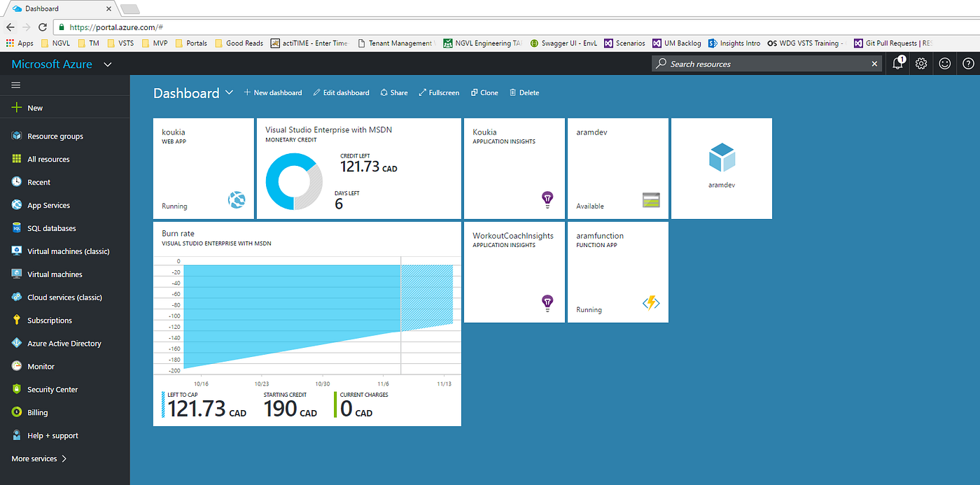Send feedback via the smiley icon

944,63
